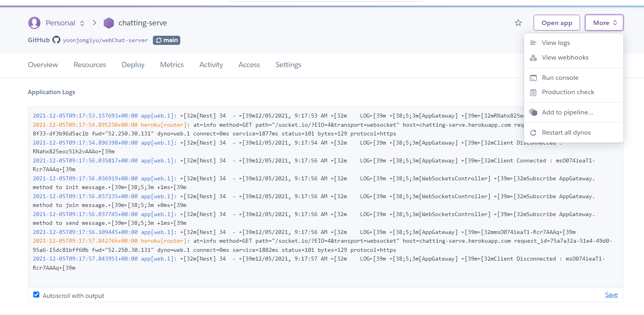
Task: Click the Application Logs heading
Action: pos(52,92)
